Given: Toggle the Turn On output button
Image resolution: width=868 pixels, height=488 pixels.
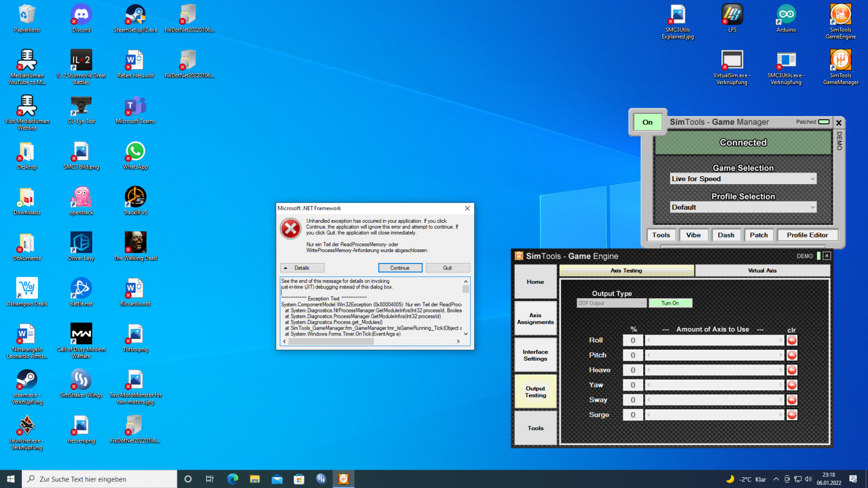Looking at the screenshot, I should tap(670, 303).
